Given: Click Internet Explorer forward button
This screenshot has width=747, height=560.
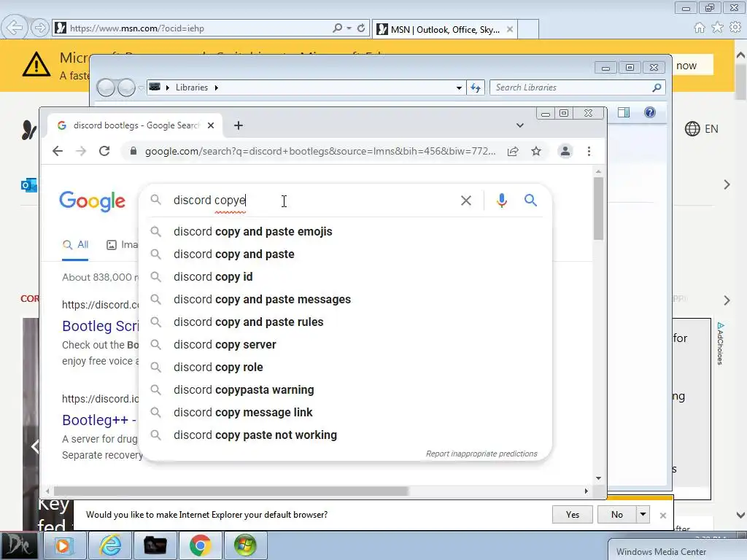Looking at the screenshot, I should [x=39, y=28].
